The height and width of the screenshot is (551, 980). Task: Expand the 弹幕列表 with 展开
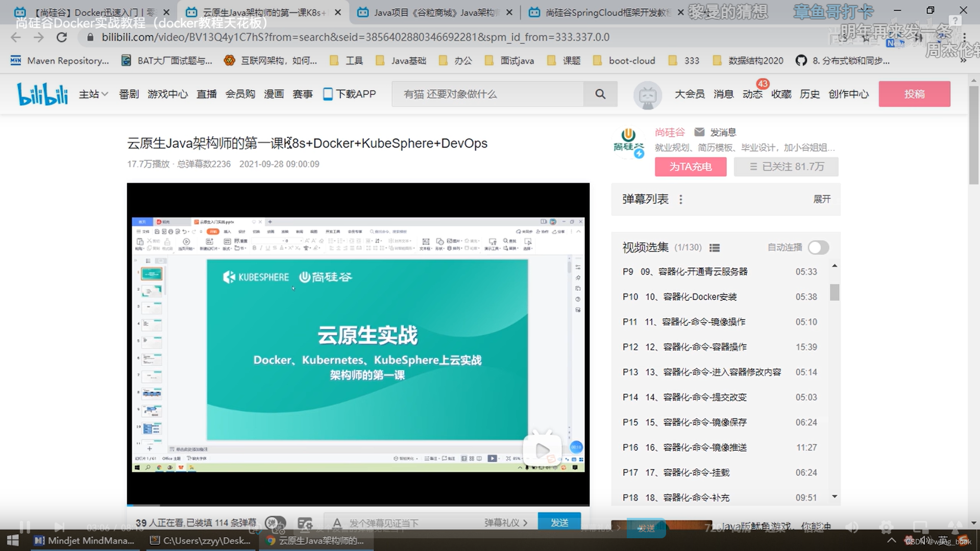pyautogui.click(x=822, y=199)
